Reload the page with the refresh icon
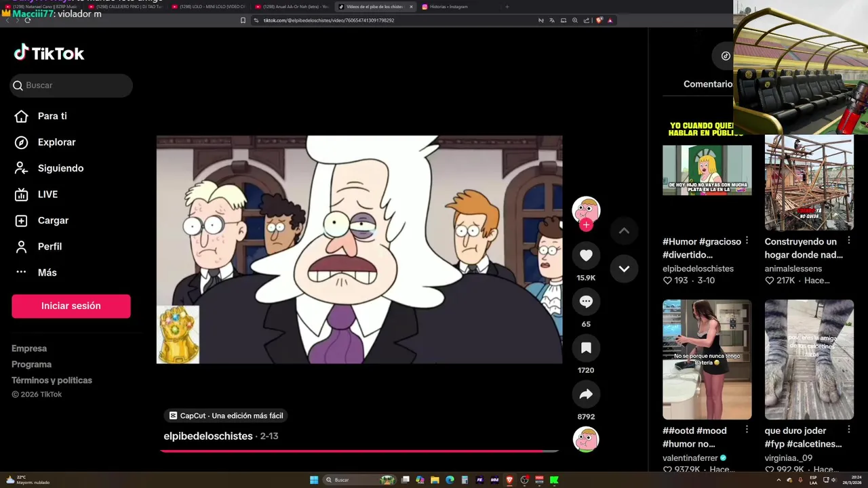 click(27, 20)
